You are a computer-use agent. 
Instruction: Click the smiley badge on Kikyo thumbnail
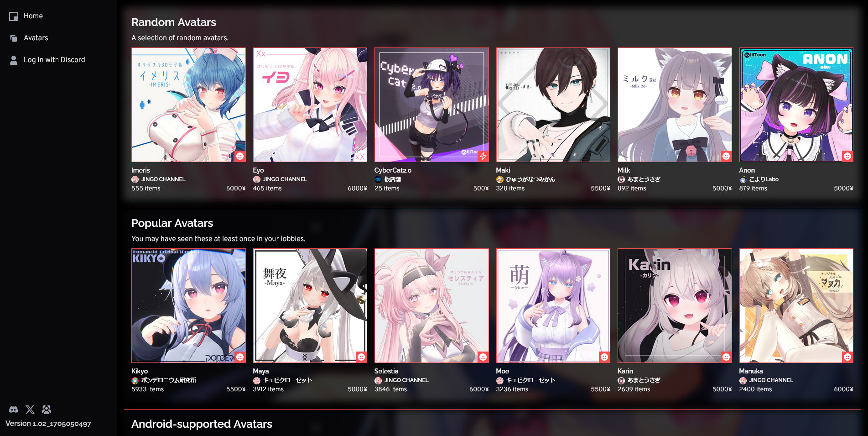(240, 357)
